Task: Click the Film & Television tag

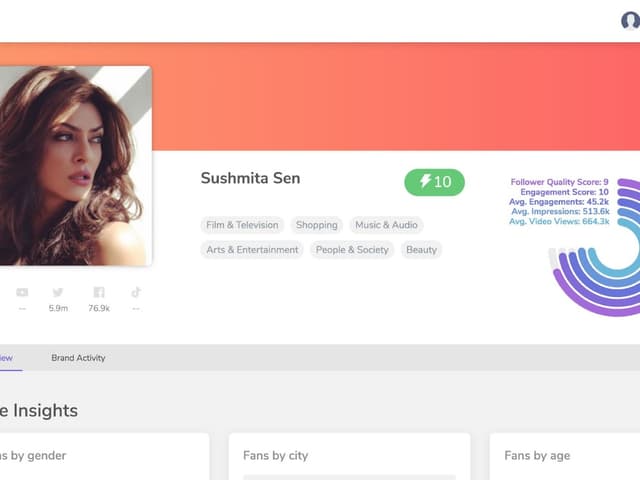Action: coord(242,225)
